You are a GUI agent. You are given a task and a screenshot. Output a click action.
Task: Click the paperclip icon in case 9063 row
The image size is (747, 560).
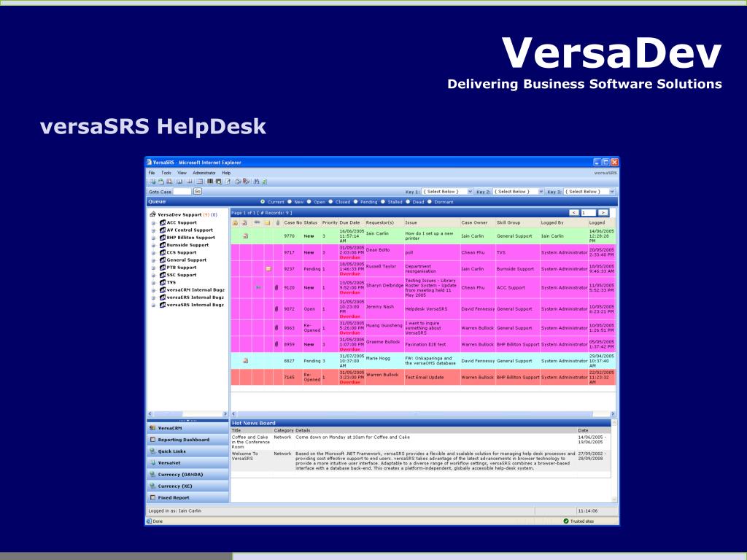[x=276, y=327]
